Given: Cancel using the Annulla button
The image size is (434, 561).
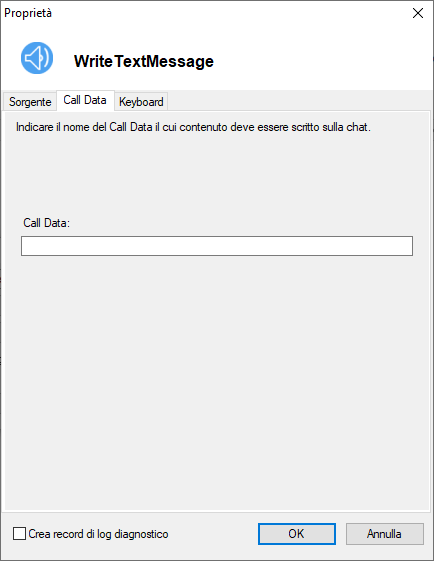Looking at the screenshot, I should [385, 534].
